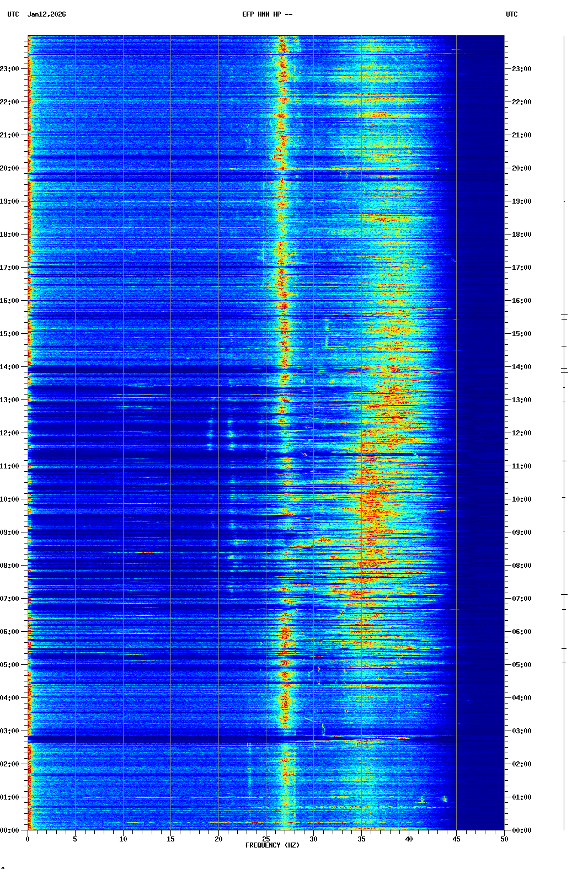
Task: Select the 14:00 label on left axis
Action: click(10, 367)
